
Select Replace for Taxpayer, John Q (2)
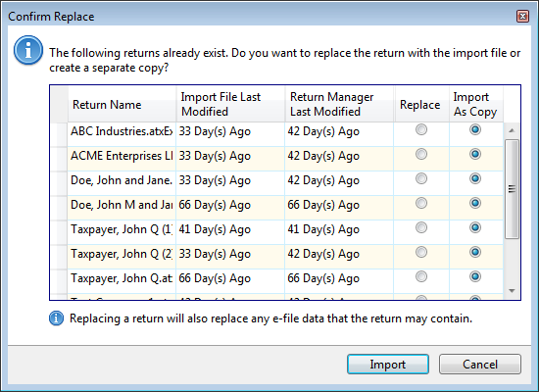tap(421, 252)
